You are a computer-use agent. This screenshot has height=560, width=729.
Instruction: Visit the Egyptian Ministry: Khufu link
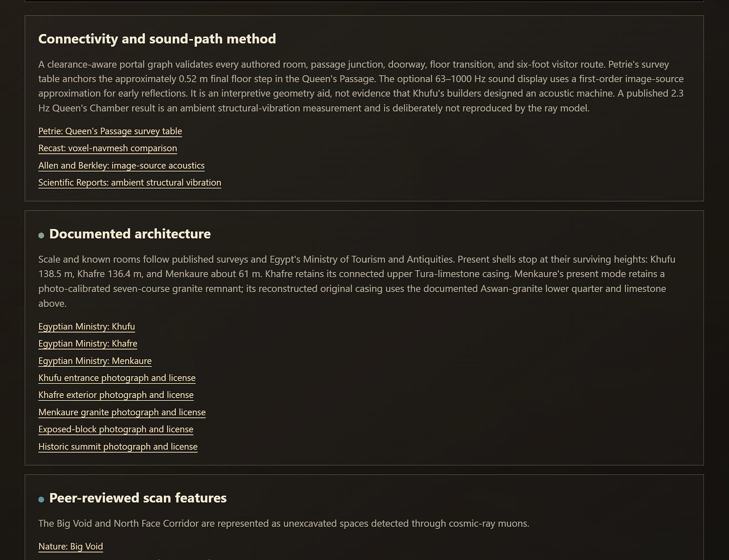(87, 327)
